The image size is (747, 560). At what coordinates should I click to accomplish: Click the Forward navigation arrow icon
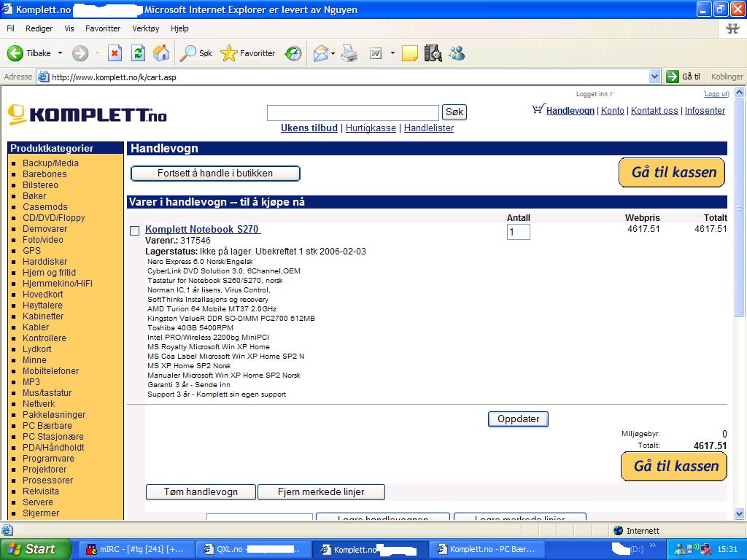pos(80,53)
